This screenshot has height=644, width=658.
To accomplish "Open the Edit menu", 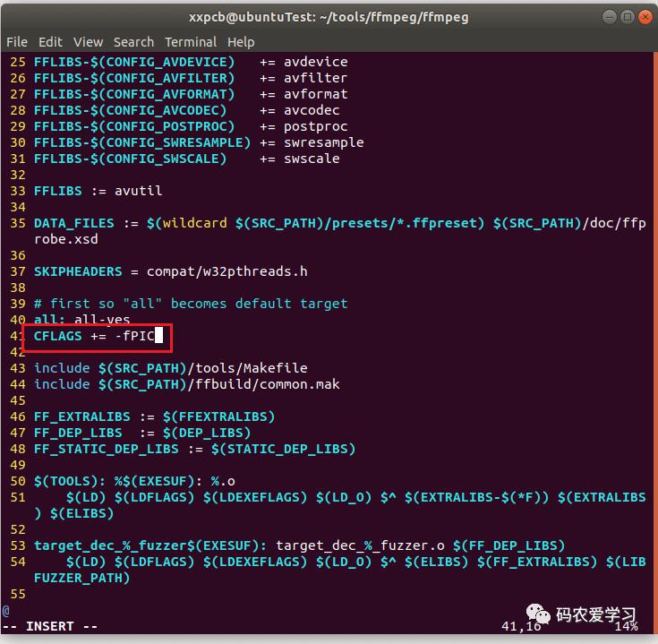I will point(50,42).
